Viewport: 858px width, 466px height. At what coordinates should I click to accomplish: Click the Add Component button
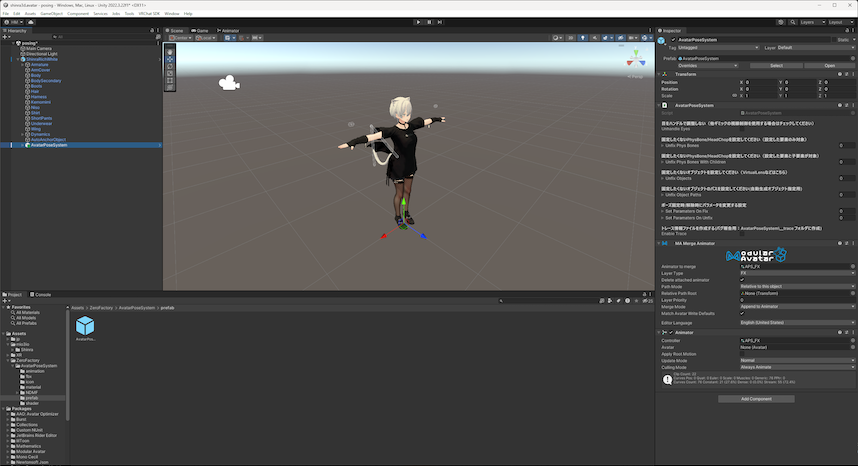[x=757, y=399]
